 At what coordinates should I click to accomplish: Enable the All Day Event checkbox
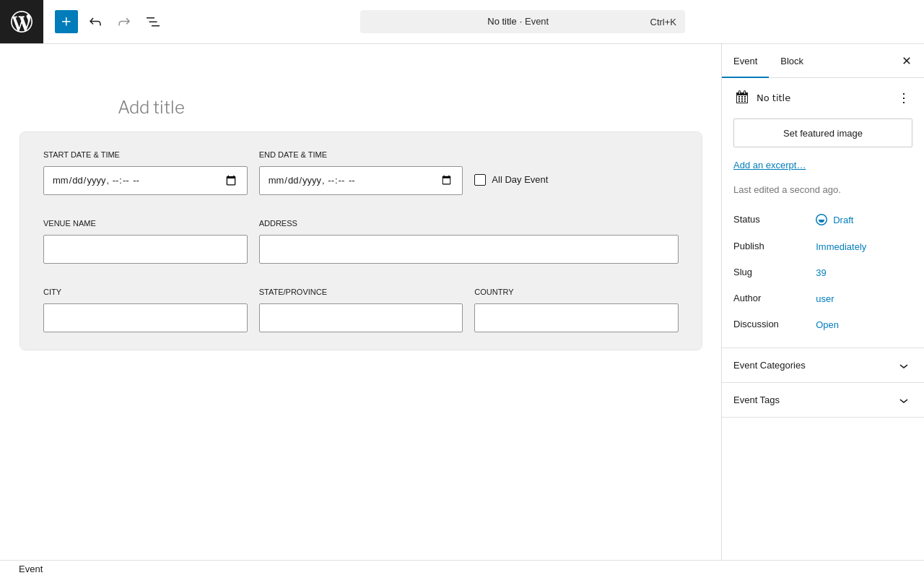pyautogui.click(x=480, y=180)
